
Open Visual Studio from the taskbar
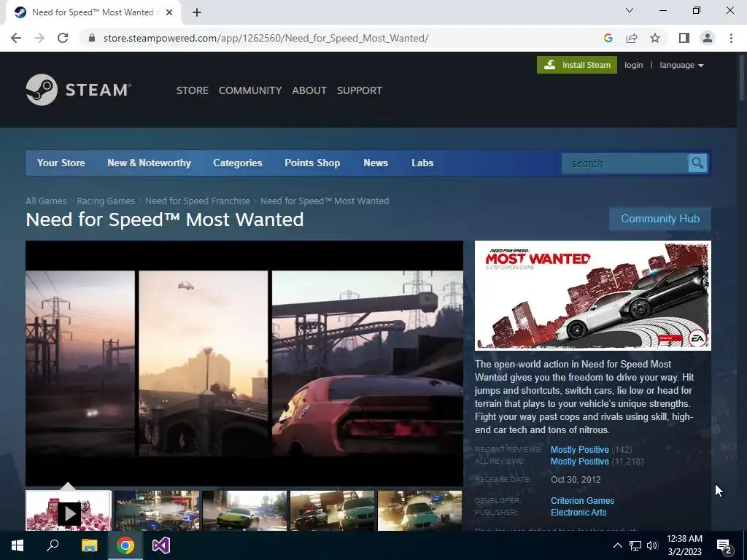coord(161,545)
